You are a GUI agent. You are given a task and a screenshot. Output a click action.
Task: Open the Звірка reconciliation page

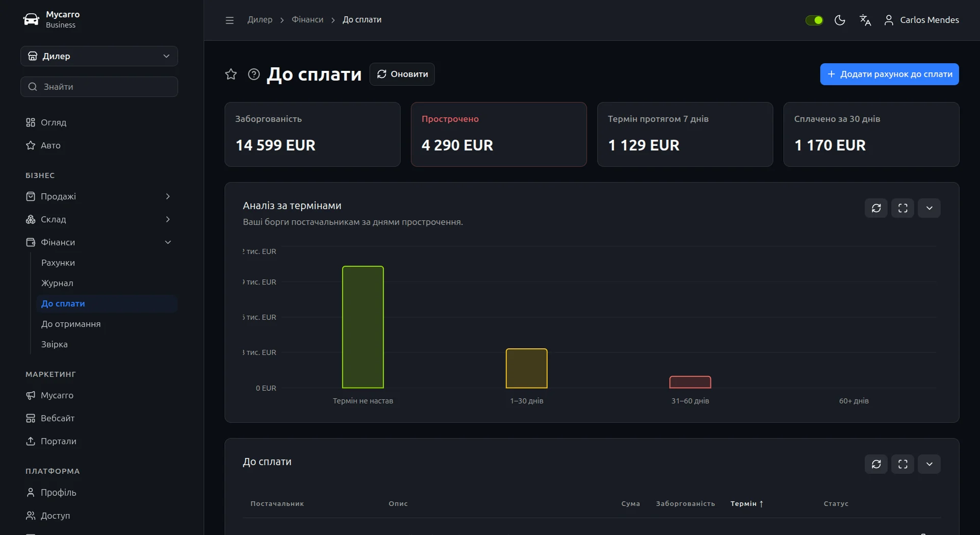point(107,344)
